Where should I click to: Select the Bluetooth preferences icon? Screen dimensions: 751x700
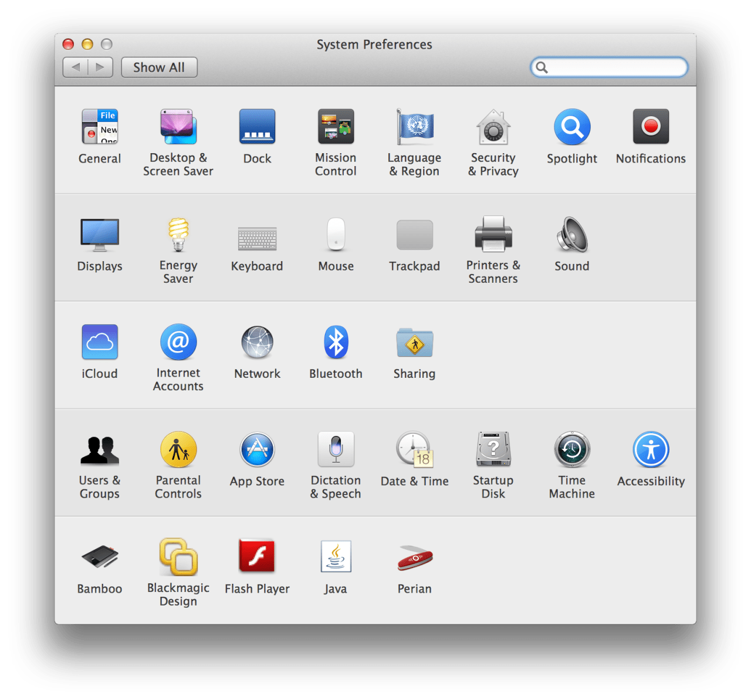click(336, 342)
